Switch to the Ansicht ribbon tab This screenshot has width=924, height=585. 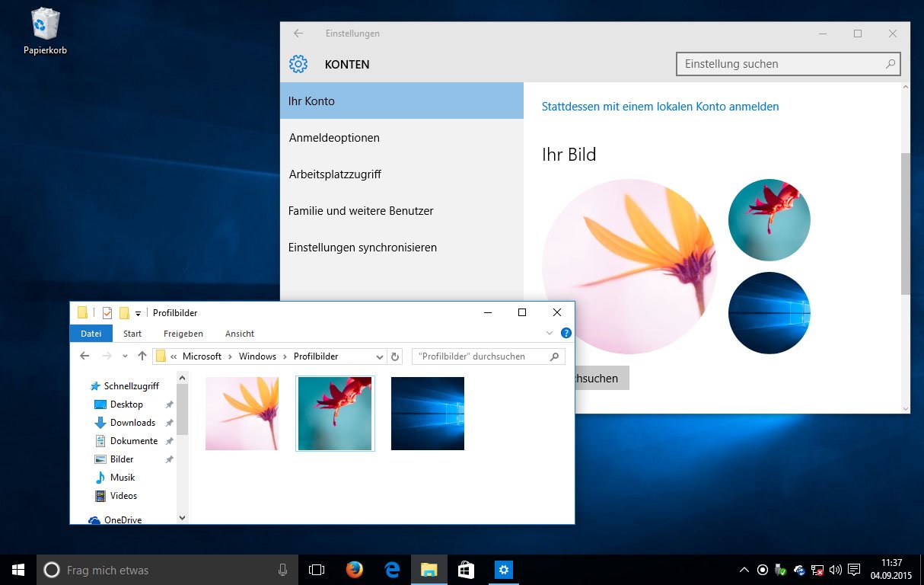click(x=239, y=334)
